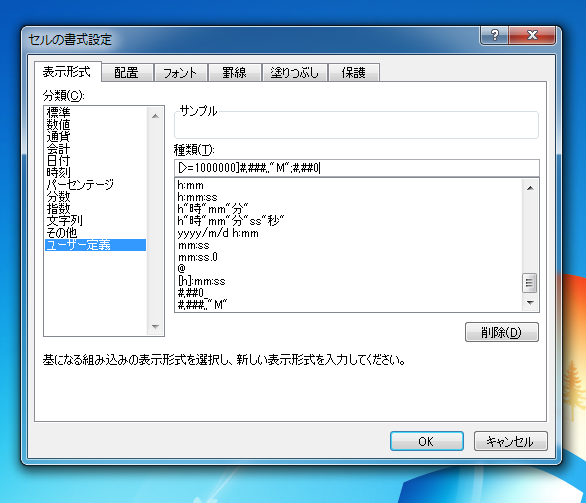Select 分数 category
The image size is (586, 503).
click(95, 196)
